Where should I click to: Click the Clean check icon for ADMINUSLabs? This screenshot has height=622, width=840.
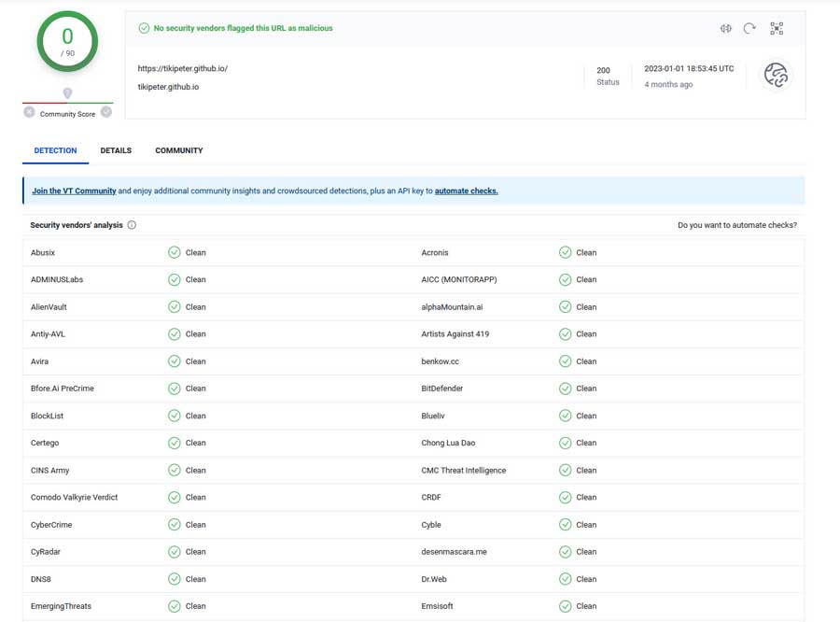175,280
